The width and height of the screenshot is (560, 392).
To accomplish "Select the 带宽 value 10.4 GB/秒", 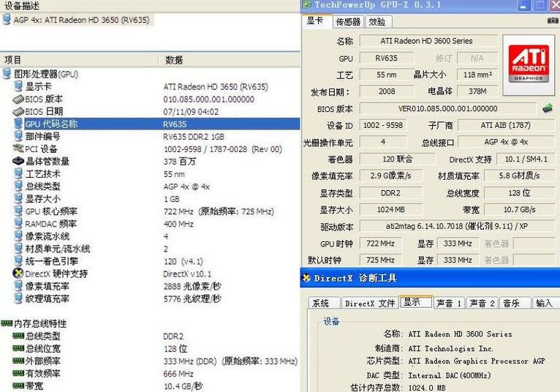I will pyautogui.click(x=183, y=386).
